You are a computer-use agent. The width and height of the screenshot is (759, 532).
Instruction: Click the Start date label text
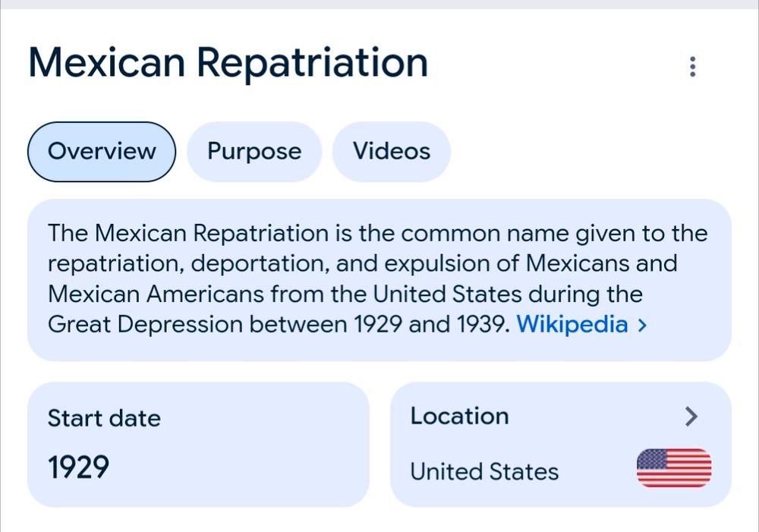point(104,418)
